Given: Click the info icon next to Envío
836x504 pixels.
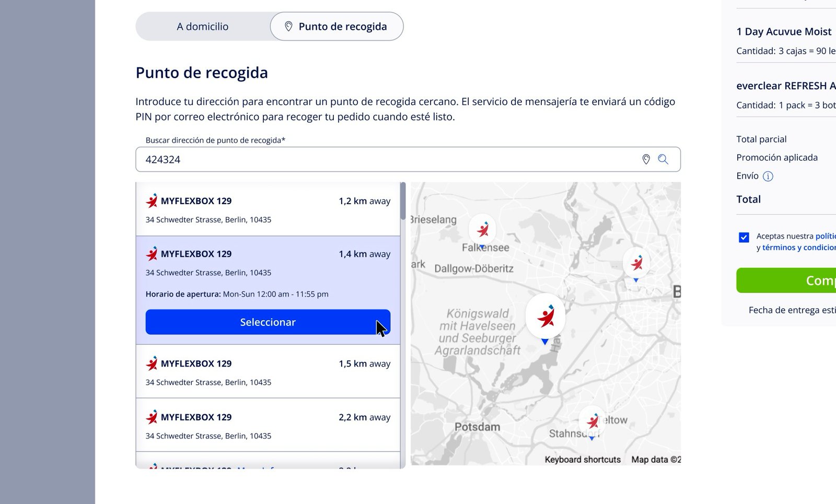Looking at the screenshot, I should [768, 176].
